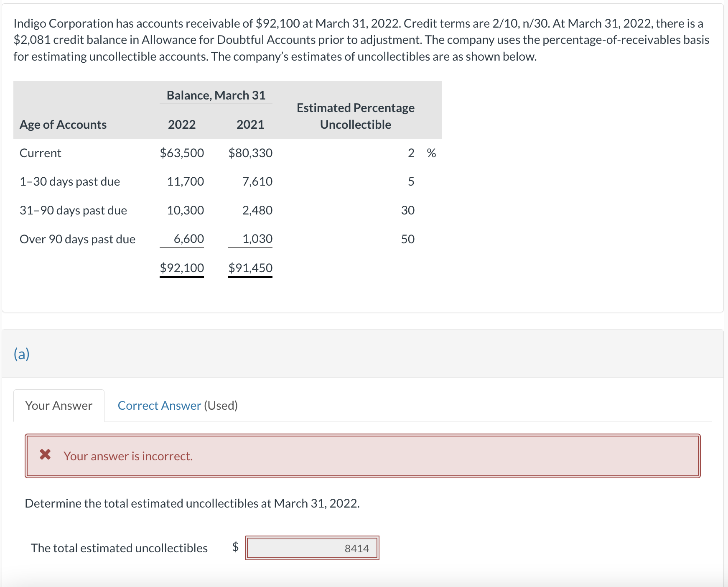Click the '(a)' part label

(22, 354)
